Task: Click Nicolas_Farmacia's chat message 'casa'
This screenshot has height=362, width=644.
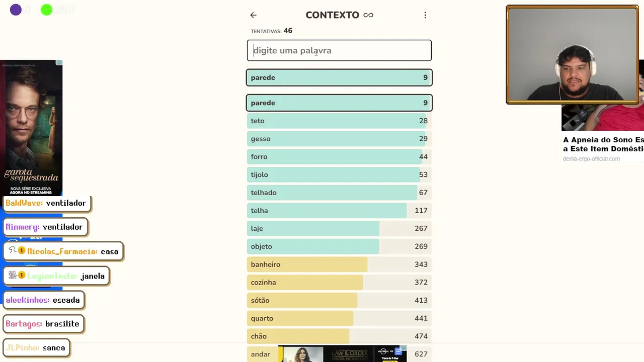Action: (109, 251)
